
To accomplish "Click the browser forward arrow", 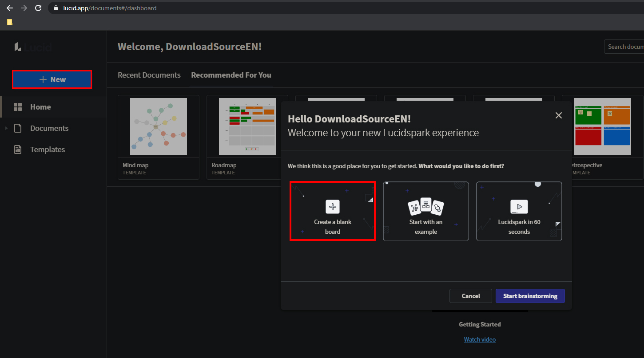I will pos(24,8).
